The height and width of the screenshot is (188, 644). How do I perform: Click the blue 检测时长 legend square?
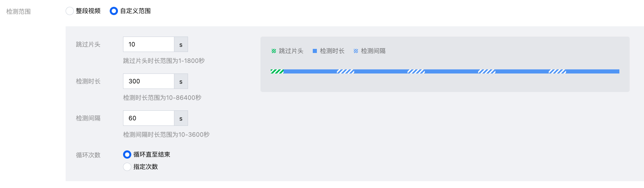(x=315, y=51)
